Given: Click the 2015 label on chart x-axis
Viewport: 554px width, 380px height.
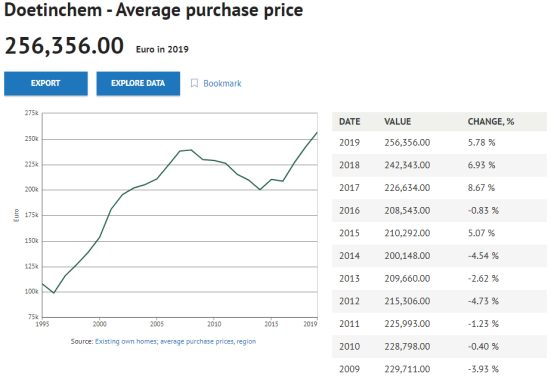Looking at the screenshot, I should [x=271, y=324].
